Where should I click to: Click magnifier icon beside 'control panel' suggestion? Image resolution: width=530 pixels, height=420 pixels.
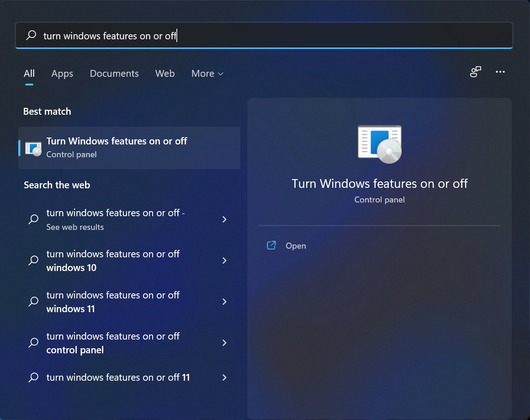[x=33, y=343]
